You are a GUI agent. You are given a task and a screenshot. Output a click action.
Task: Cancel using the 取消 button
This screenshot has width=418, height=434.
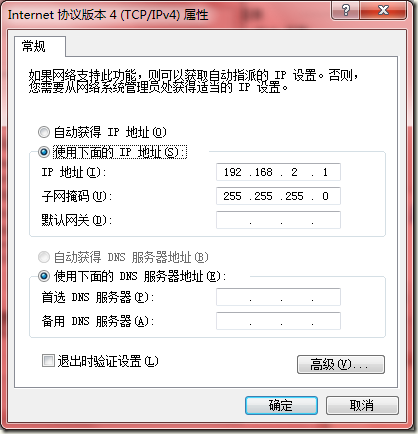pos(362,405)
